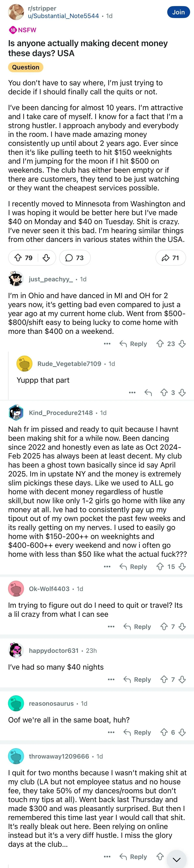Open the post's 73 comments
Viewport: 194px width, 868px height.
pos(75,258)
